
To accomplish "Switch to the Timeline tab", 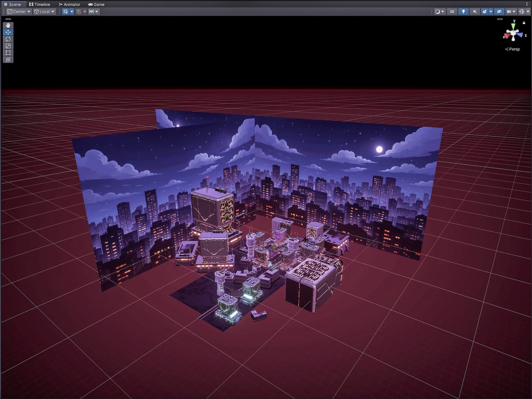I will [x=40, y=4].
